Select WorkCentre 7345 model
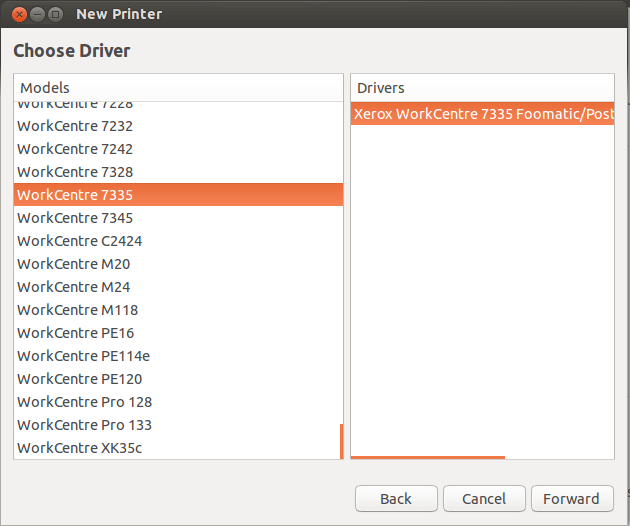 [x=178, y=218]
